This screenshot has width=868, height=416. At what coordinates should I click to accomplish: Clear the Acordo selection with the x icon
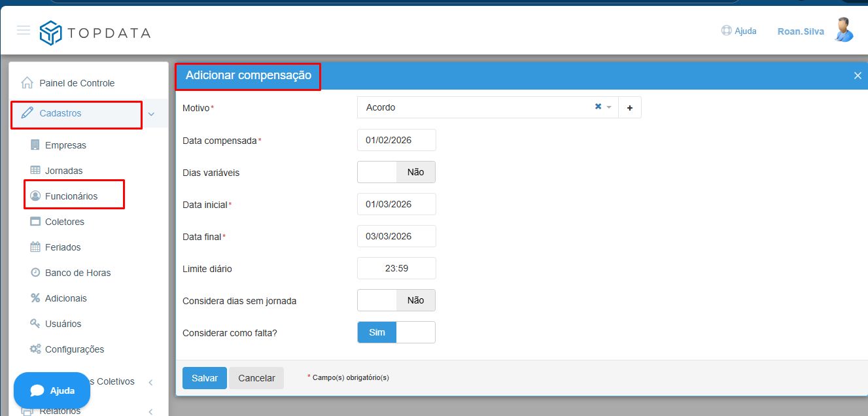pos(598,107)
